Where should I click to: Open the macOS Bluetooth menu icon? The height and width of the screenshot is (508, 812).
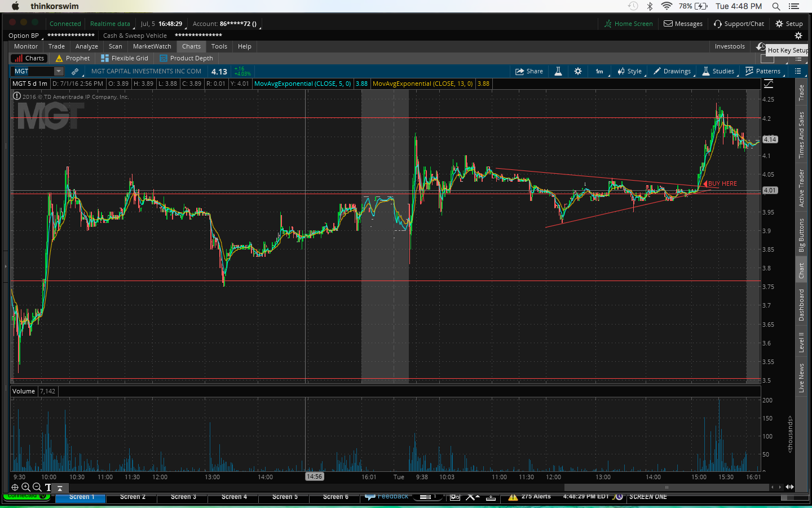650,6
